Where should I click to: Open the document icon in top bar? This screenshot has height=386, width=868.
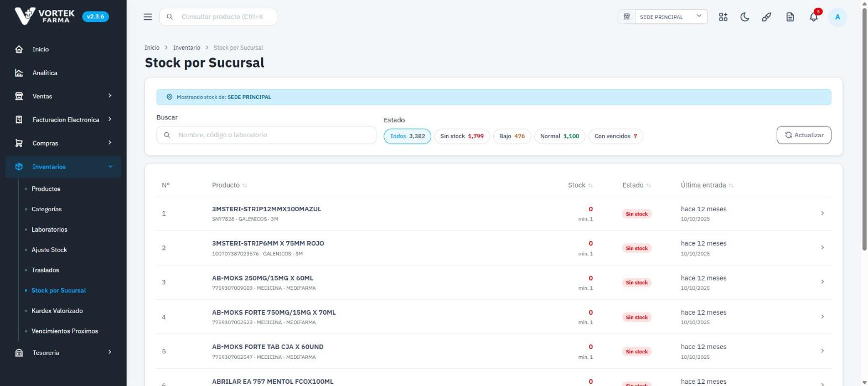[790, 17]
